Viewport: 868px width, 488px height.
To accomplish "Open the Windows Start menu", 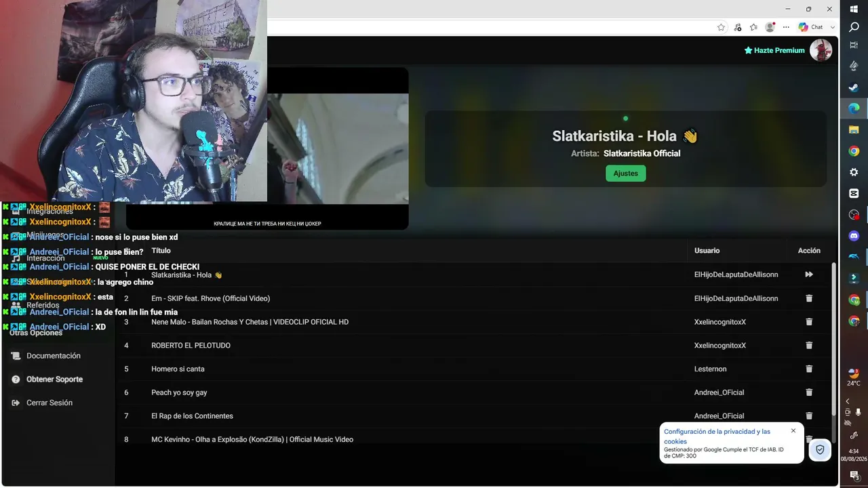I will tap(854, 9).
